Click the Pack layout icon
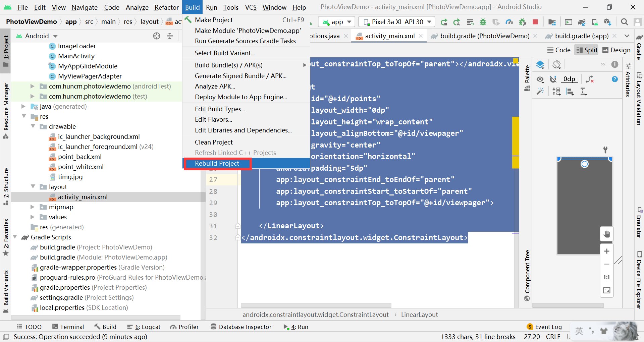Image resolution: width=644 pixels, height=342 pixels. coord(557,91)
